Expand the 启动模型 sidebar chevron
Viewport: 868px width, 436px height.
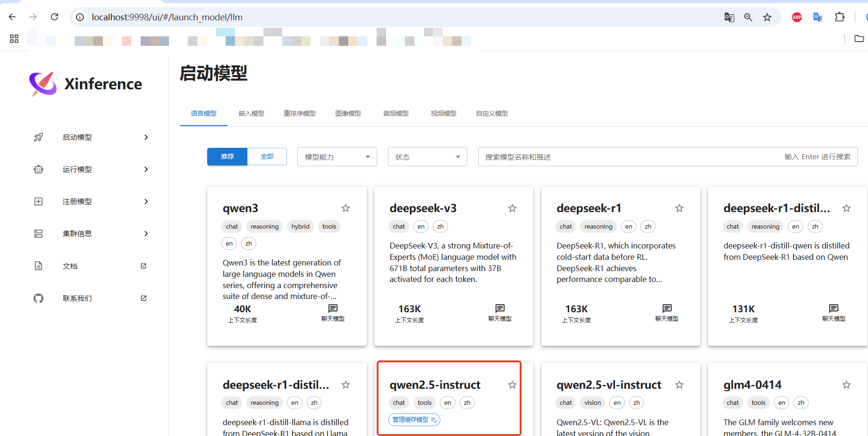pyautogui.click(x=146, y=137)
